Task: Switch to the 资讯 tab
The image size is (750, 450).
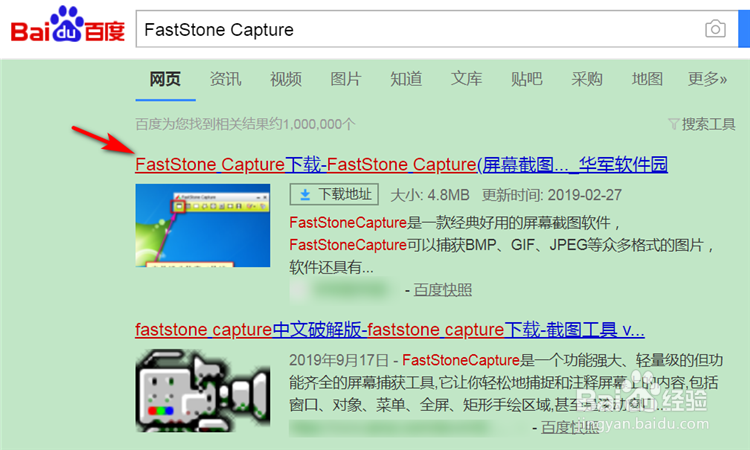Action: coord(225,79)
